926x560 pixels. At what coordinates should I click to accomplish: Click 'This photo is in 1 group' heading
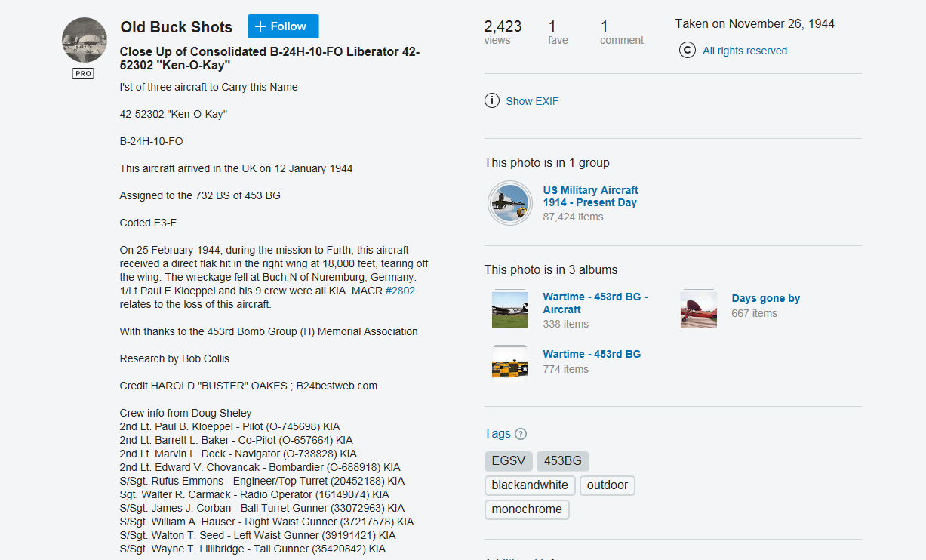[x=547, y=162]
